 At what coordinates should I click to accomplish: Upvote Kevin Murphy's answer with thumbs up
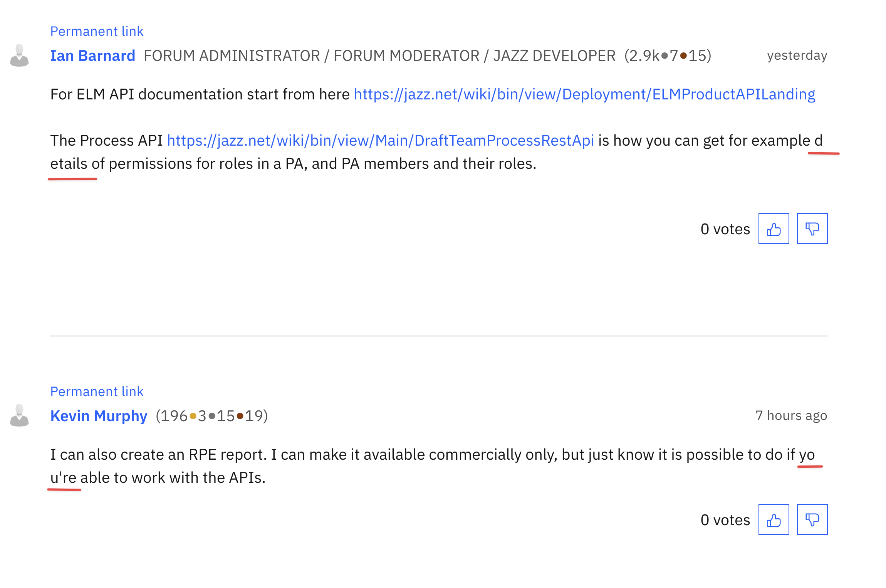pyautogui.click(x=774, y=520)
